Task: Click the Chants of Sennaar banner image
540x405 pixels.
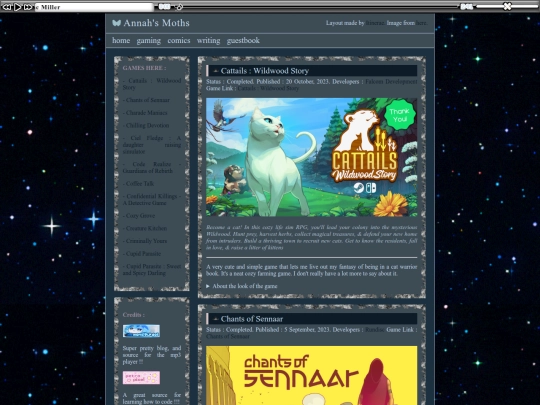Action: [x=312, y=375]
